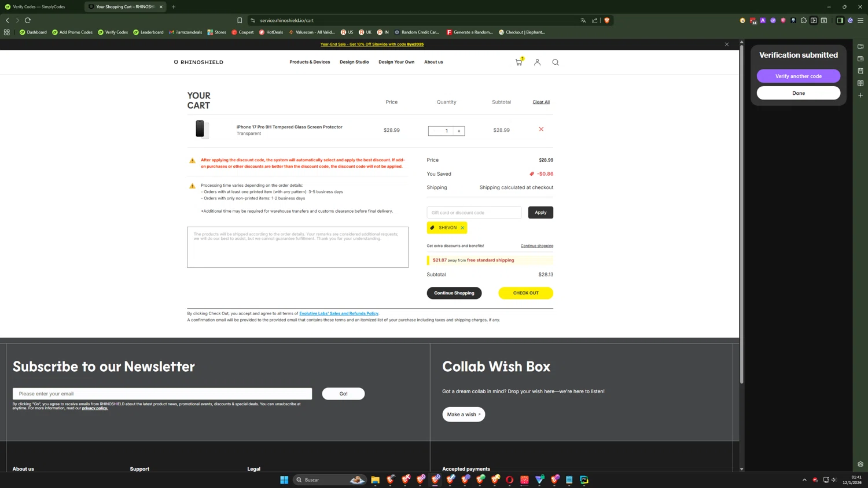Open the browser main hamburger menu
The width and height of the screenshot is (868, 488).
point(860,20)
